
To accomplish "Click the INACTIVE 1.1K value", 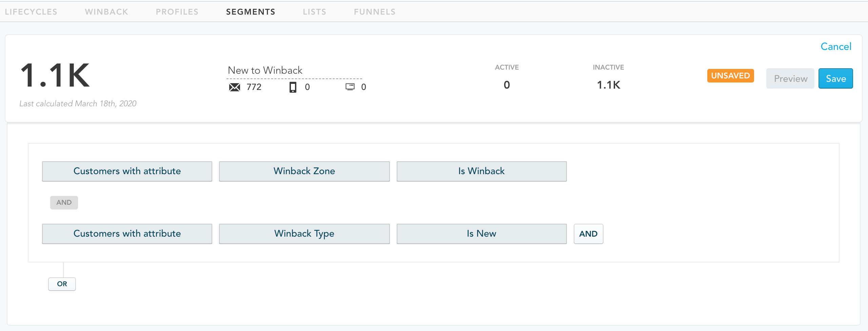I will pyautogui.click(x=608, y=85).
